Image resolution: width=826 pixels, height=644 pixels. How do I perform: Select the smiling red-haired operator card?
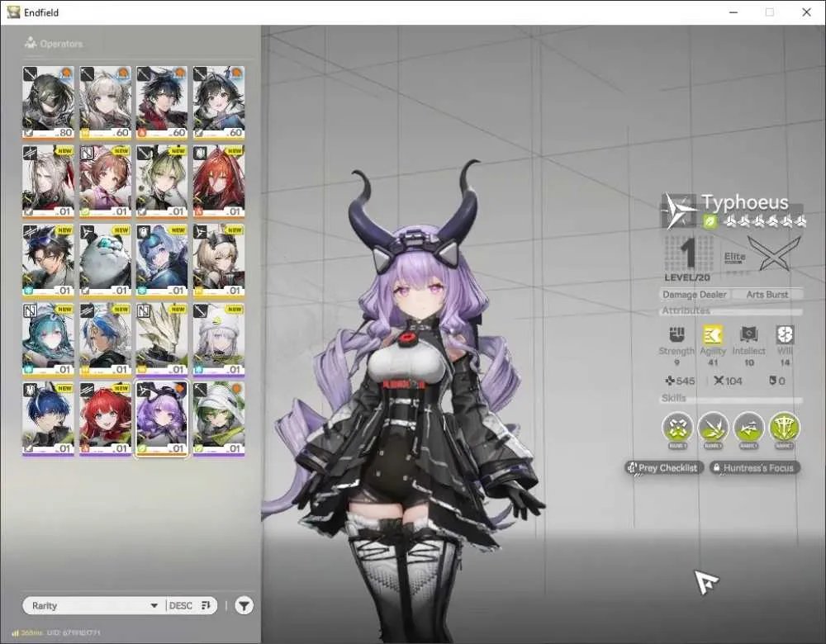(105, 418)
